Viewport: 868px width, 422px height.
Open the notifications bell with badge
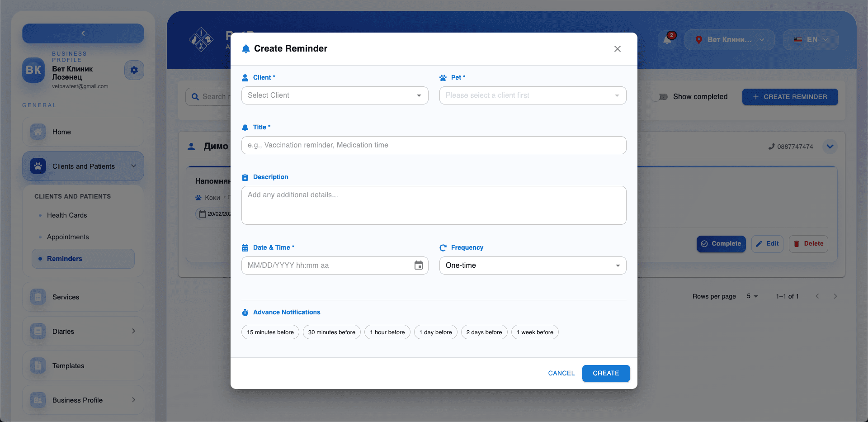pyautogui.click(x=667, y=40)
